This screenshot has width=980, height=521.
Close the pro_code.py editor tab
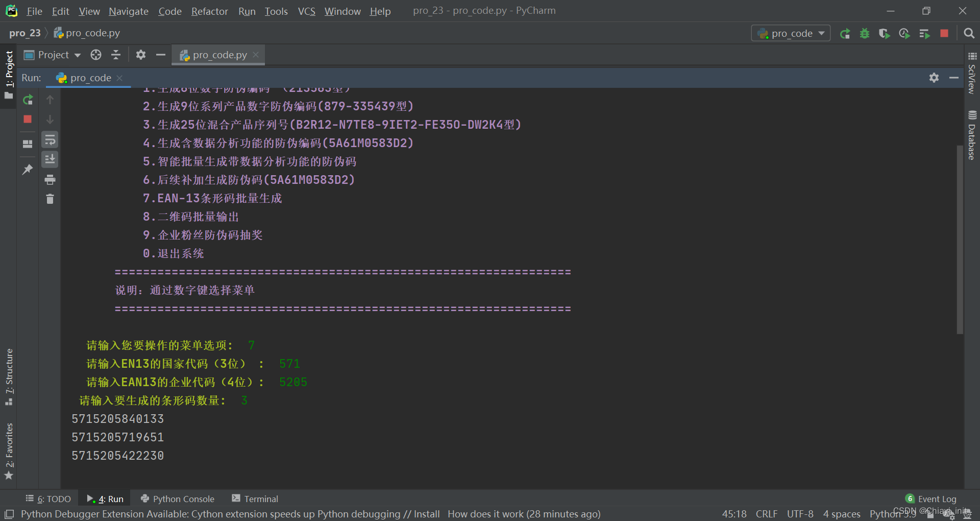pos(256,55)
